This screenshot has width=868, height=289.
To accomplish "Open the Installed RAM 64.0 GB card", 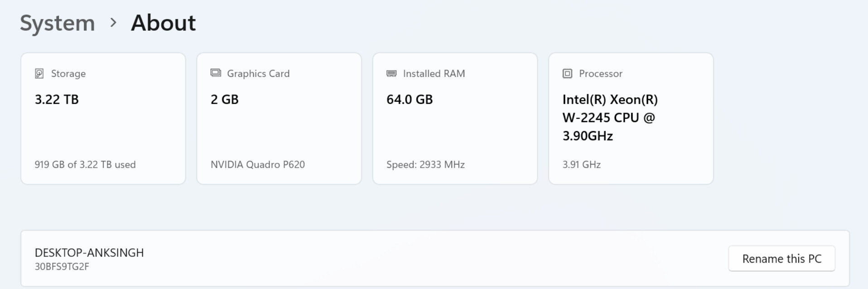I will coord(455,118).
